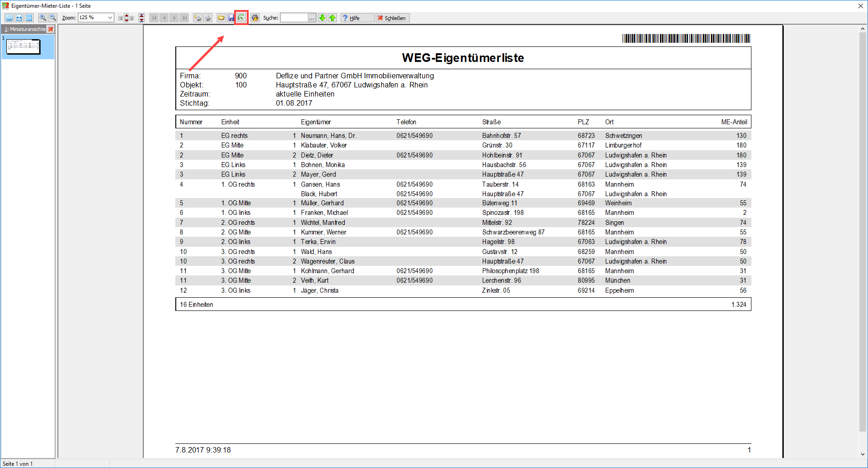Click owner 'Black, Hubert'
The image size is (868, 468).
pyautogui.click(x=319, y=194)
